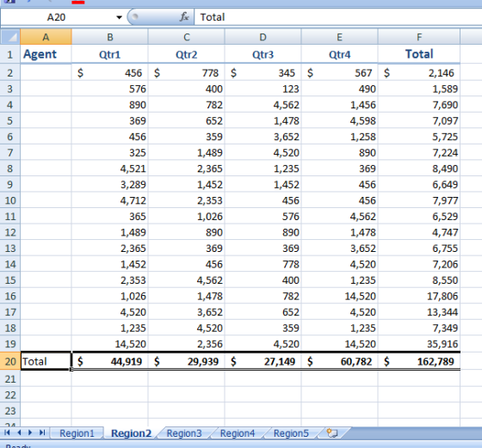Go to first sheet tab navigation arrow

pos(7,433)
